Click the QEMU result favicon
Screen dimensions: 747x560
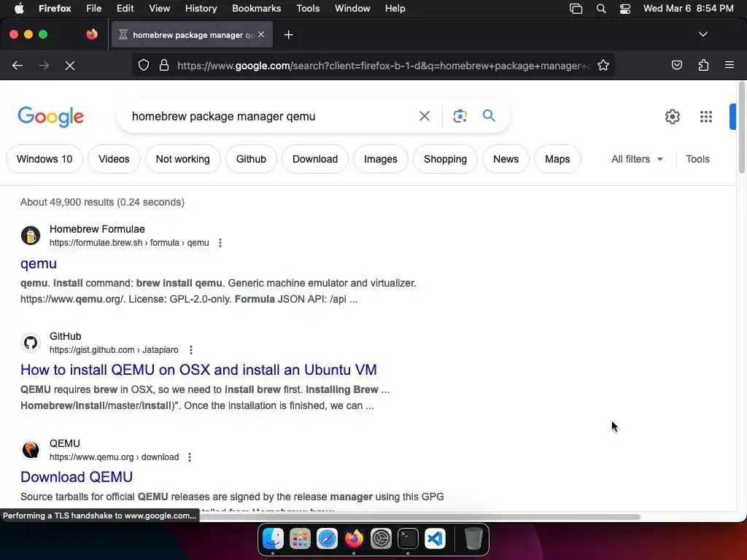click(x=31, y=449)
